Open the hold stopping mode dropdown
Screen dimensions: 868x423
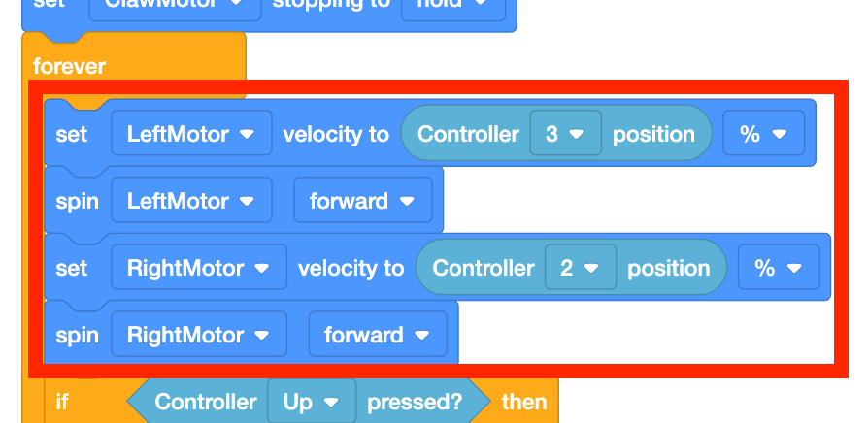444,6
